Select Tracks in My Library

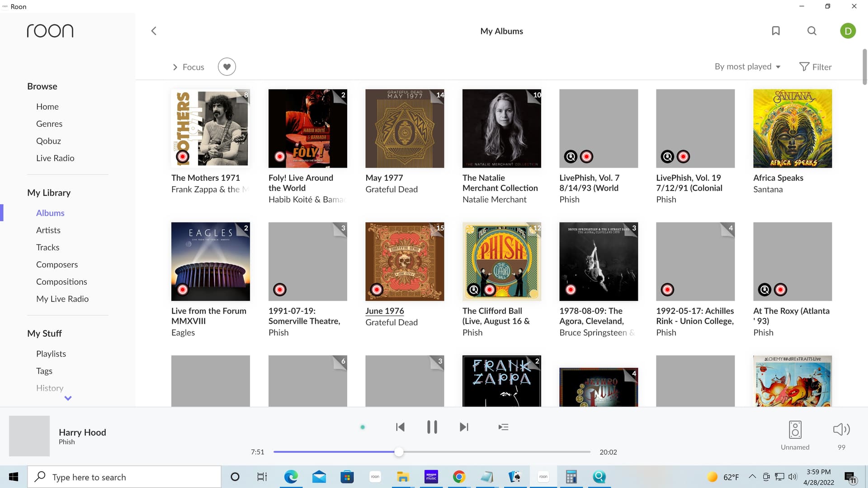[48, 247]
